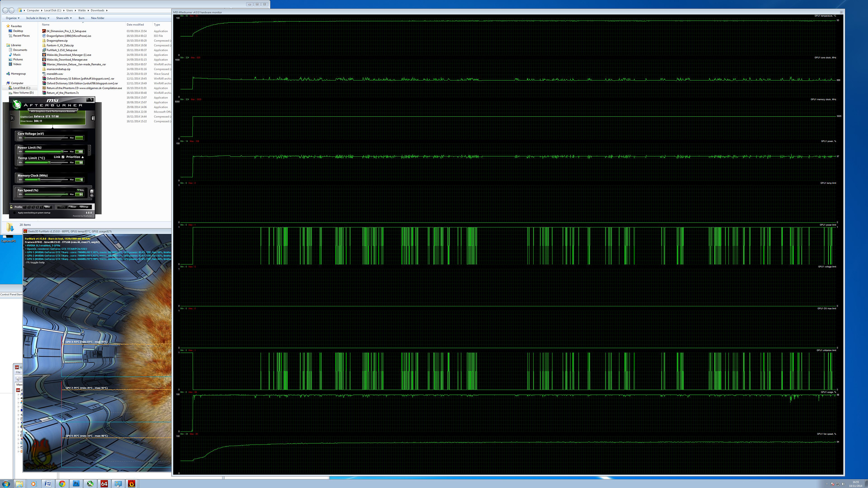Toggle the Prioritize triangle in Afterburner
868x488 pixels.
[x=83, y=157]
